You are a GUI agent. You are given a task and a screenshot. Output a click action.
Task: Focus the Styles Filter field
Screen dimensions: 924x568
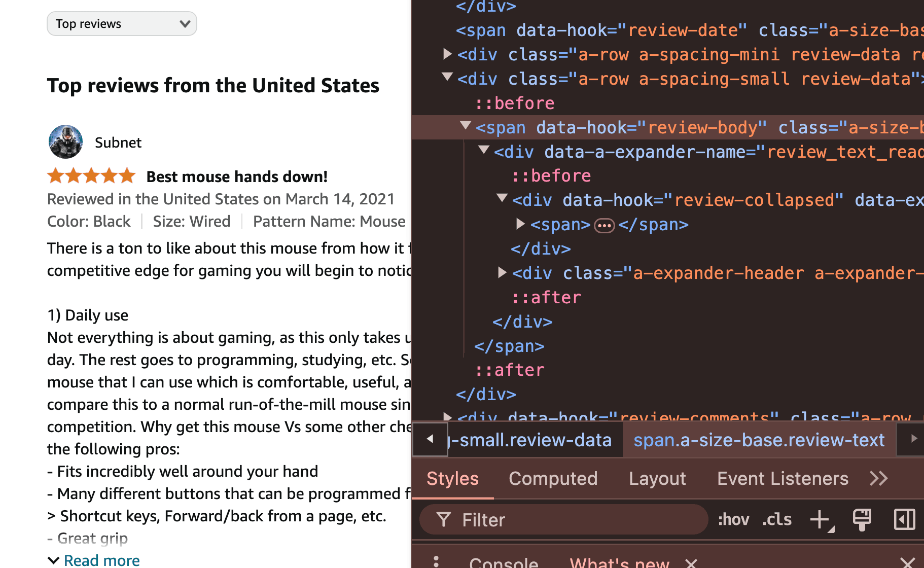563,520
